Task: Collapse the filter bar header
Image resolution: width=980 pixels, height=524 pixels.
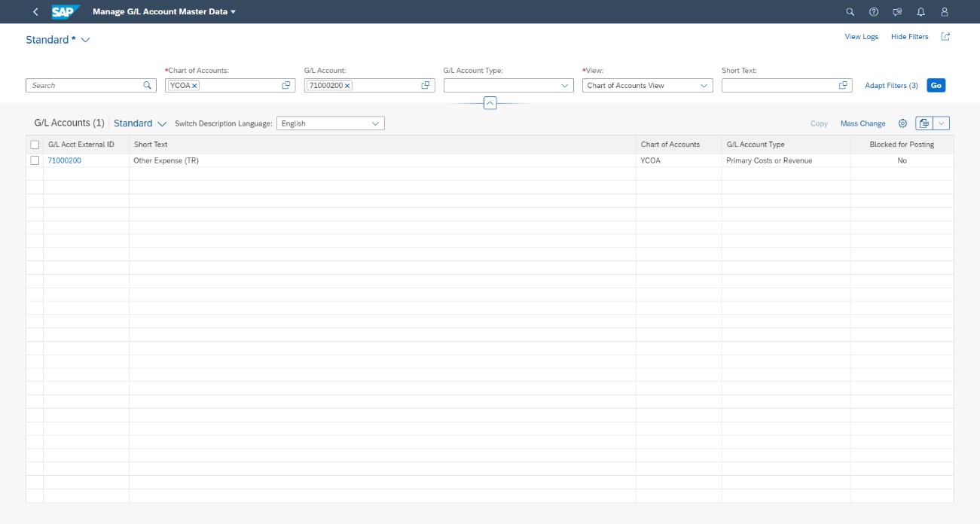Action: click(490, 103)
